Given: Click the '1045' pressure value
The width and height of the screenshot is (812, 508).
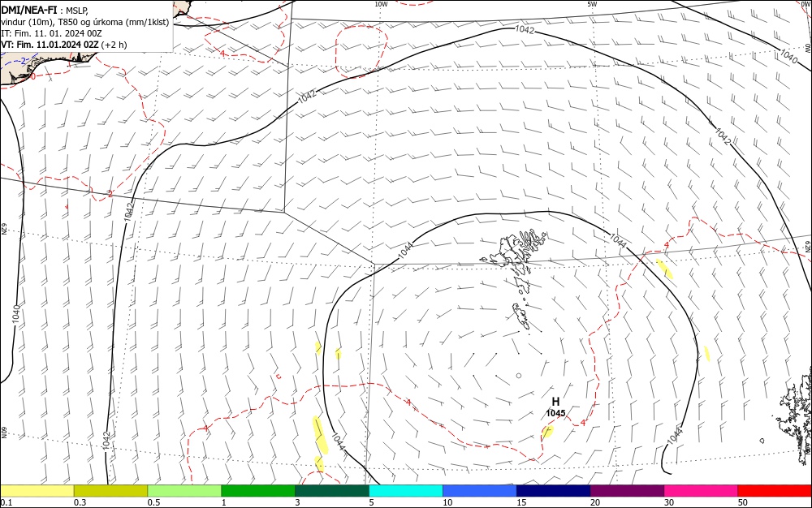Looking at the screenshot, I should 555,413.
